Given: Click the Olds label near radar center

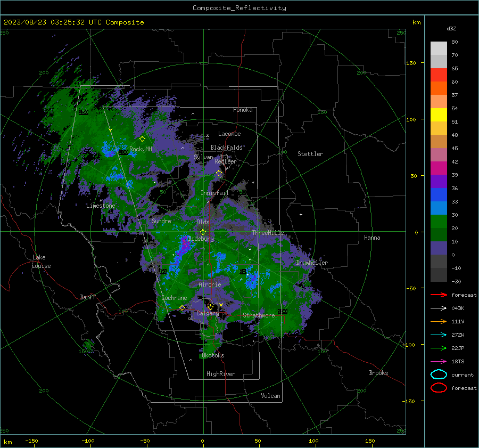Looking at the screenshot, I should click(x=203, y=222).
